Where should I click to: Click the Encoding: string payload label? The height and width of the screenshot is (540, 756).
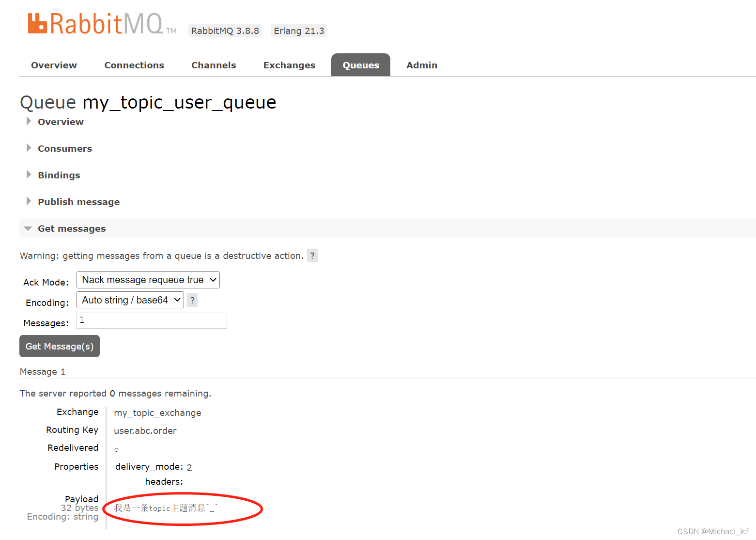[62, 516]
